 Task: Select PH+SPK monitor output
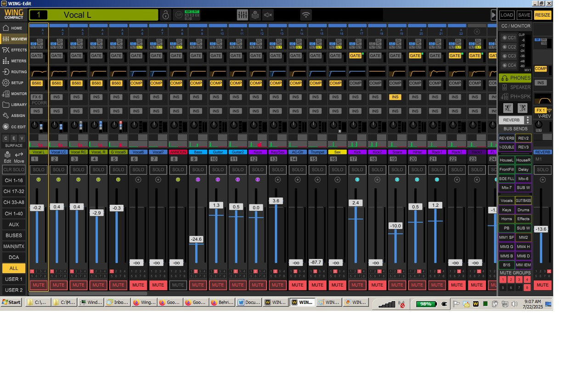[515, 96]
